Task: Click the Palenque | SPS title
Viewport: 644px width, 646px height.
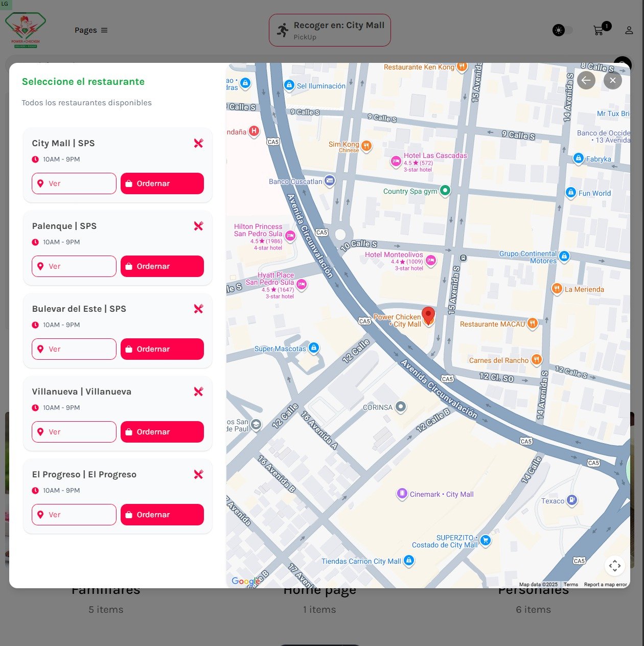Action: [64, 226]
